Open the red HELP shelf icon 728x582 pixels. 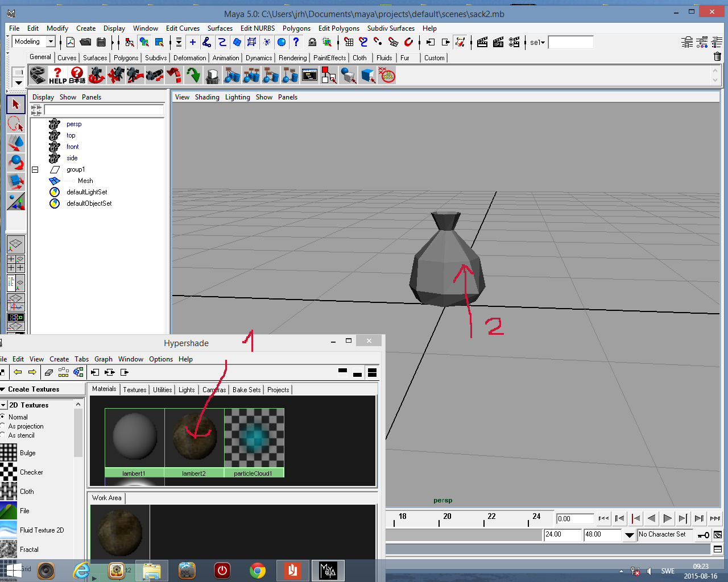click(57, 75)
